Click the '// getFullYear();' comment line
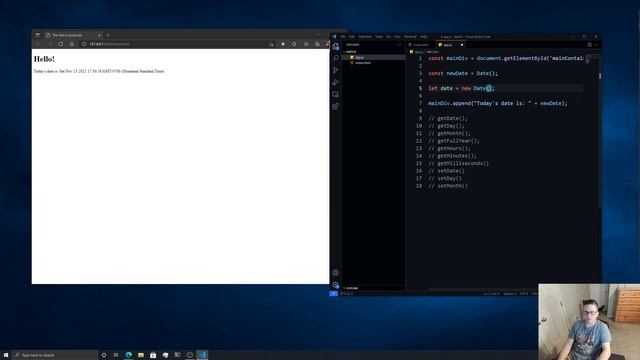Viewport: 640px width, 360px height. pyautogui.click(x=454, y=141)
